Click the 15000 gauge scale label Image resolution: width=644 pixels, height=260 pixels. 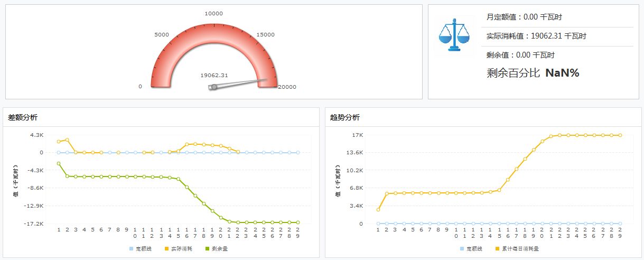(266, 35)
